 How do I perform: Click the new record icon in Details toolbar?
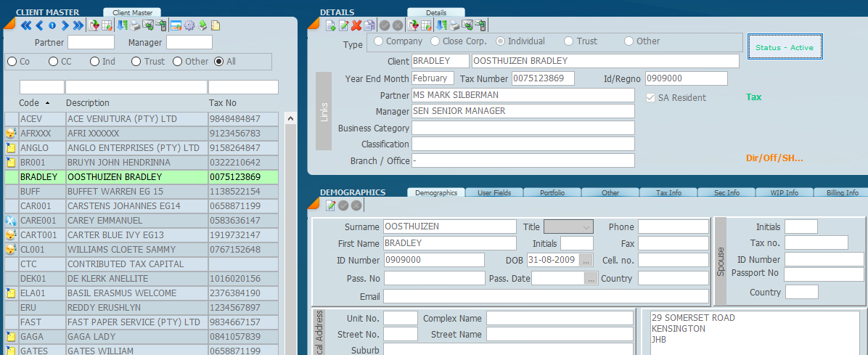[x=330, y=26]
